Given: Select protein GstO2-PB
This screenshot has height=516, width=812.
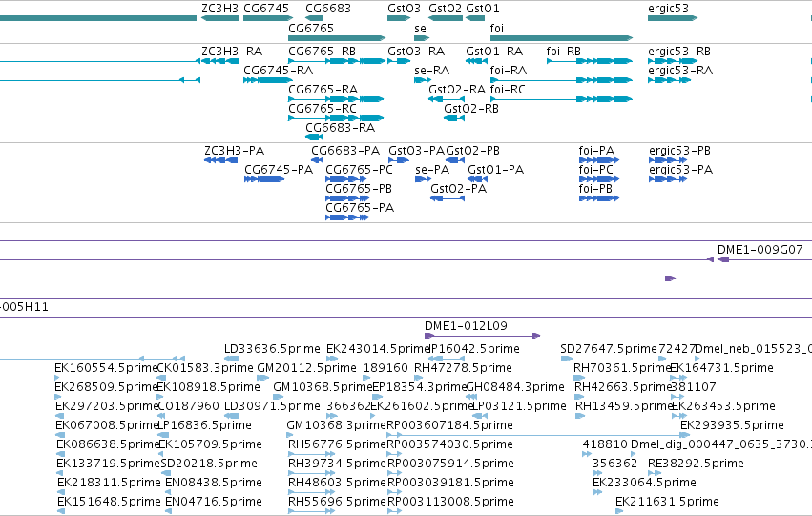Looking at the screenshot, I should point(473,151).
